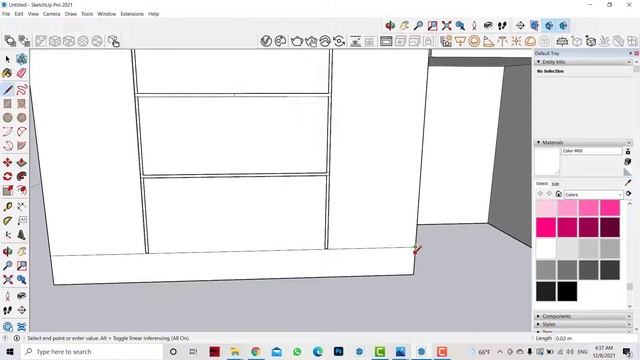Screen dimensions: 640x360
Task: Toggle display section planes
Action: [534, 26]
